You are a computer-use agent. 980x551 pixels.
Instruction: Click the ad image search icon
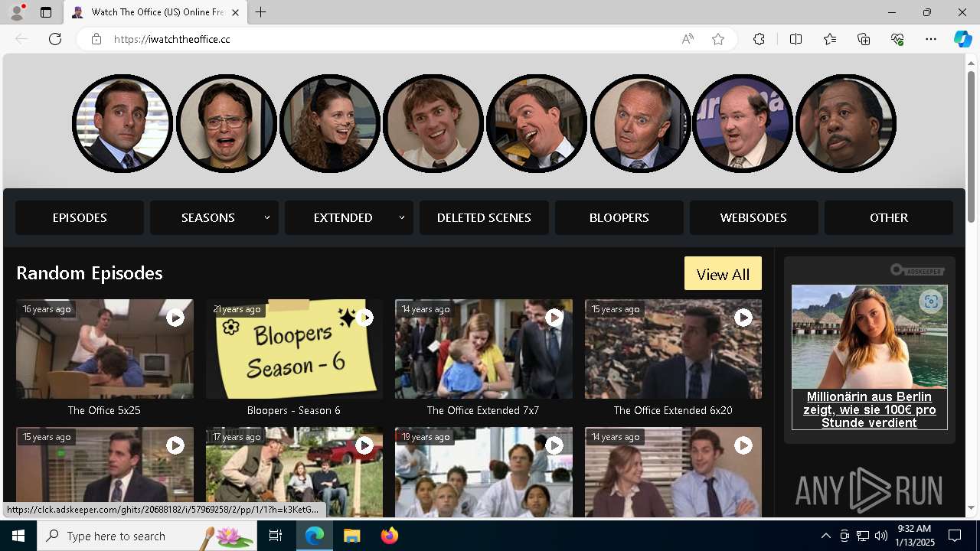(931, 302)
